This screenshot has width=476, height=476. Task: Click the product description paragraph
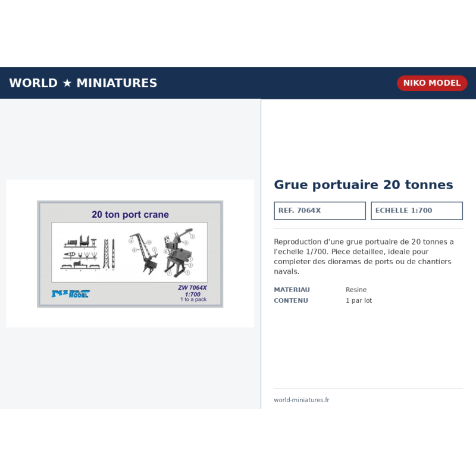point(364,256)
